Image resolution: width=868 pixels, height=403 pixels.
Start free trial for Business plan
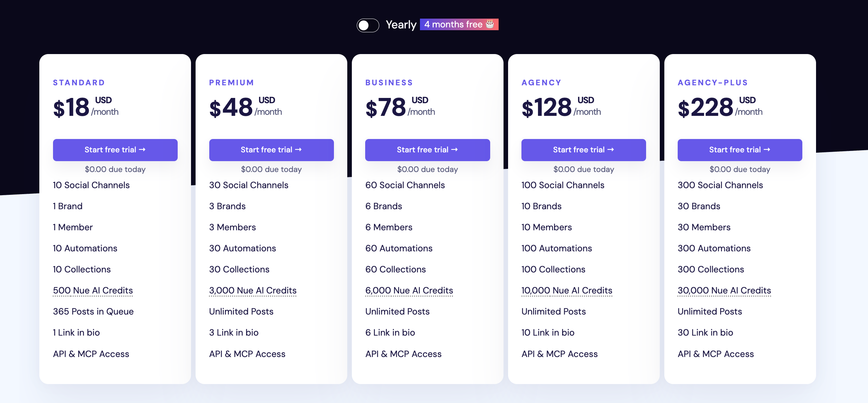[427, 150]
